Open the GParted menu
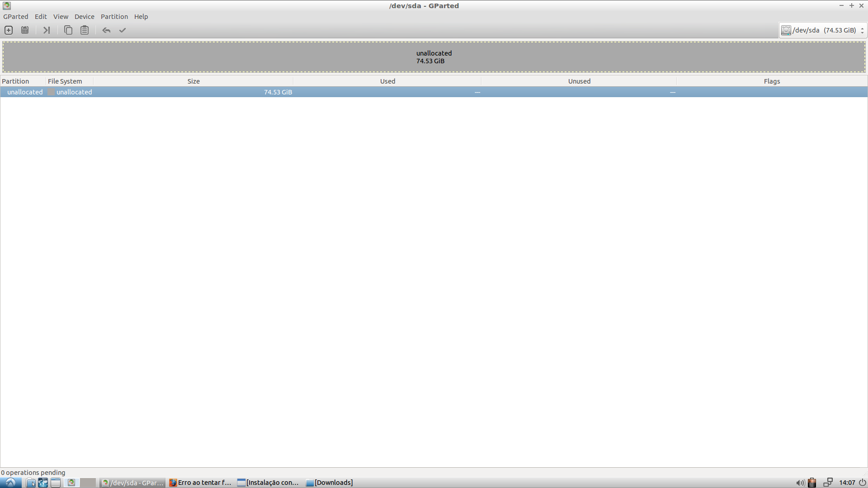This screenshot has width=868, height=488. coord(16,17)
